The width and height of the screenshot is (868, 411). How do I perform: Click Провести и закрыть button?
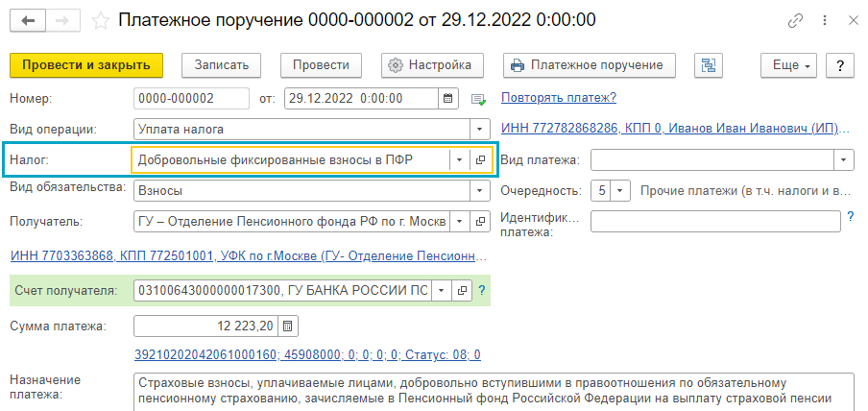86,64
